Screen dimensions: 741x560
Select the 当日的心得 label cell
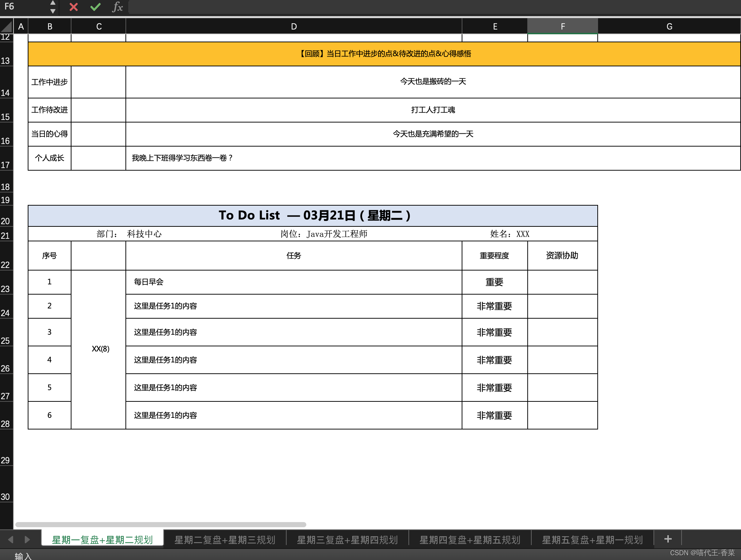pos(50,134)
